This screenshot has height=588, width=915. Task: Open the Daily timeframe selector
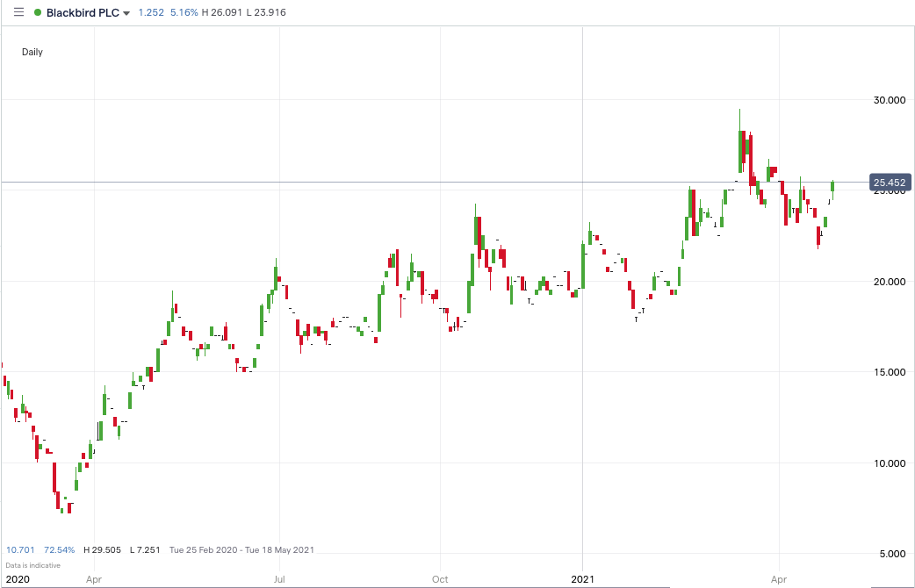point(32,52)
